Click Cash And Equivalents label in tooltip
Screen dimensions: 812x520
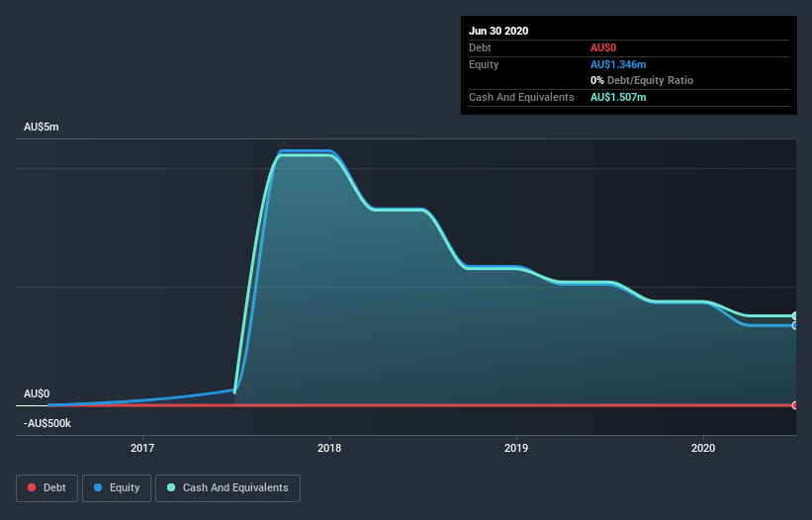(521, 97)
